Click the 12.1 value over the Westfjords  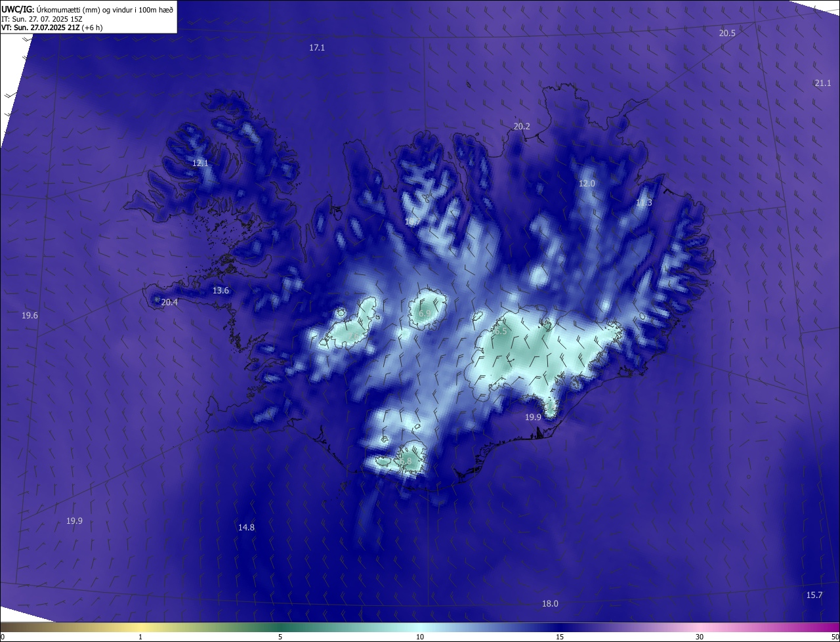coord(200,163)
